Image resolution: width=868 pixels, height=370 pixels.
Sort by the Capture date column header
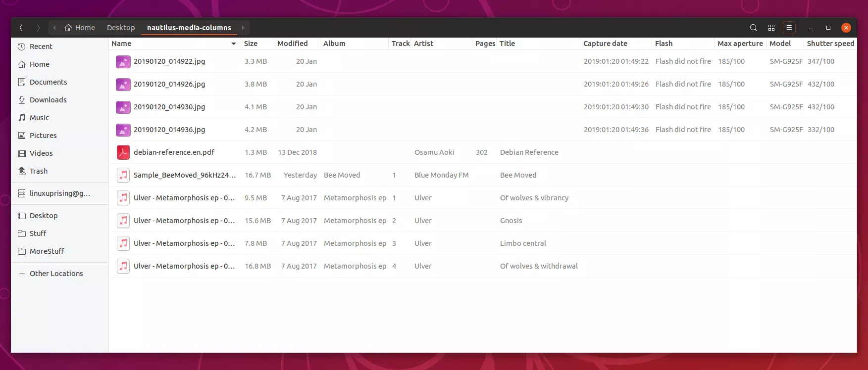tap(616, 44)
